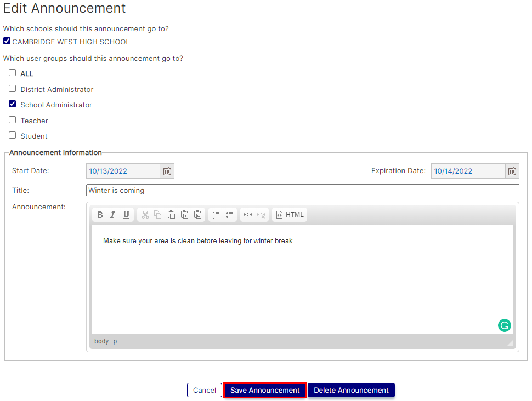Uncheck Cambridge West High School checkbox

(7, 41)
